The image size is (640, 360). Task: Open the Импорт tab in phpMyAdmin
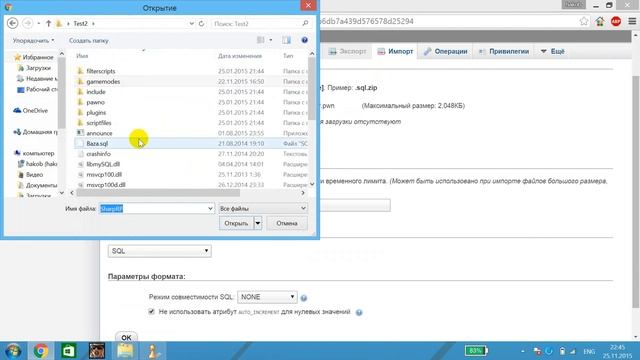coord(395,51)
